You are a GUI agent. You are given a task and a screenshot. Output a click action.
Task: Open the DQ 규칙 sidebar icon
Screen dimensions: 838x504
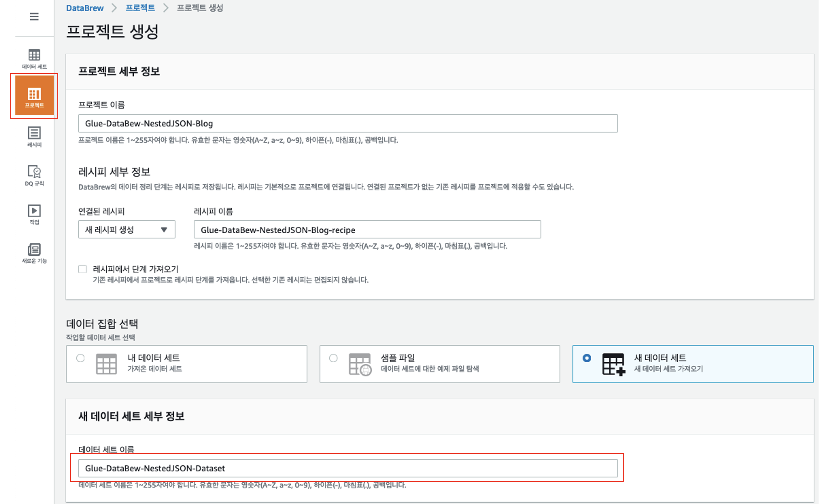click(x=34, y=175)
